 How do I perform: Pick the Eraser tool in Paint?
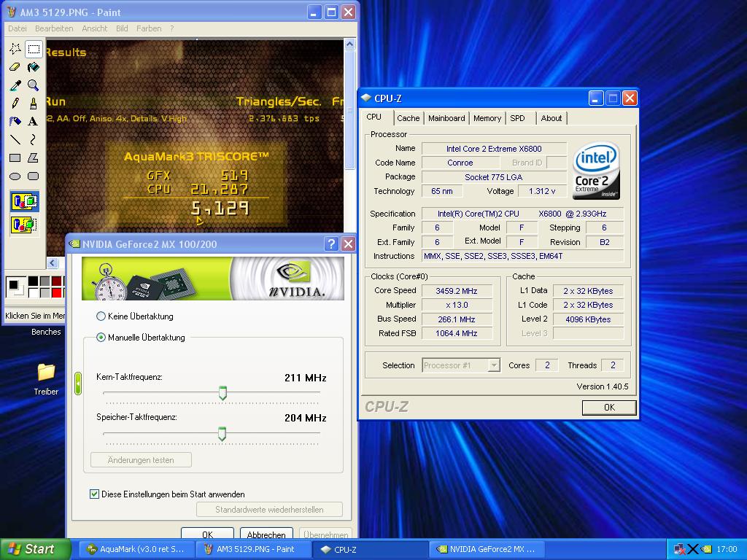point(15,66)
